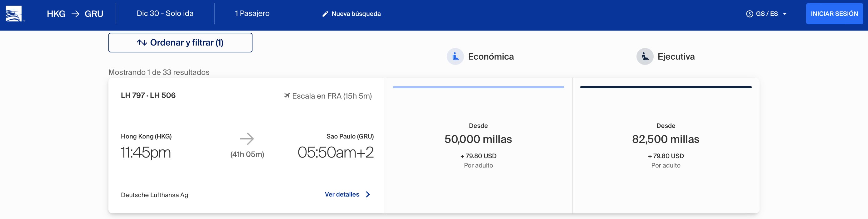868x219 pixels.
Task: Click the Económica seat icon
Action: coord(455,56)
